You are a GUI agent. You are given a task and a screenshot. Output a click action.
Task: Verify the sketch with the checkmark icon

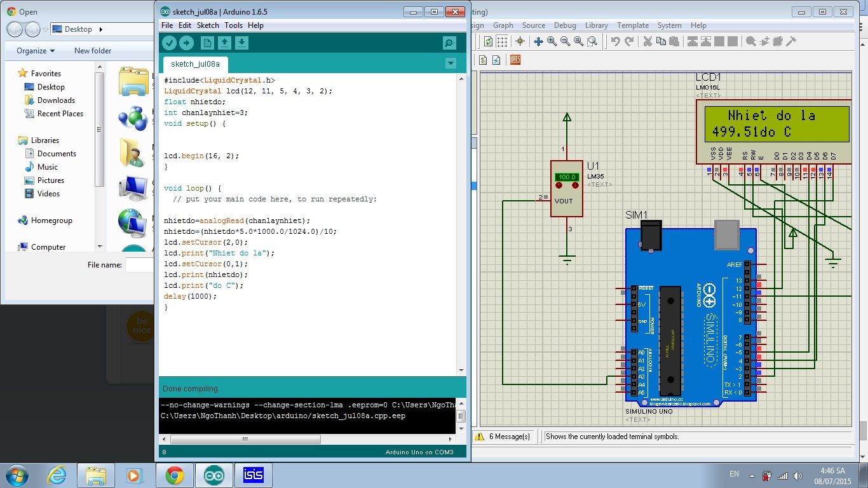click(x=169, y=43)
